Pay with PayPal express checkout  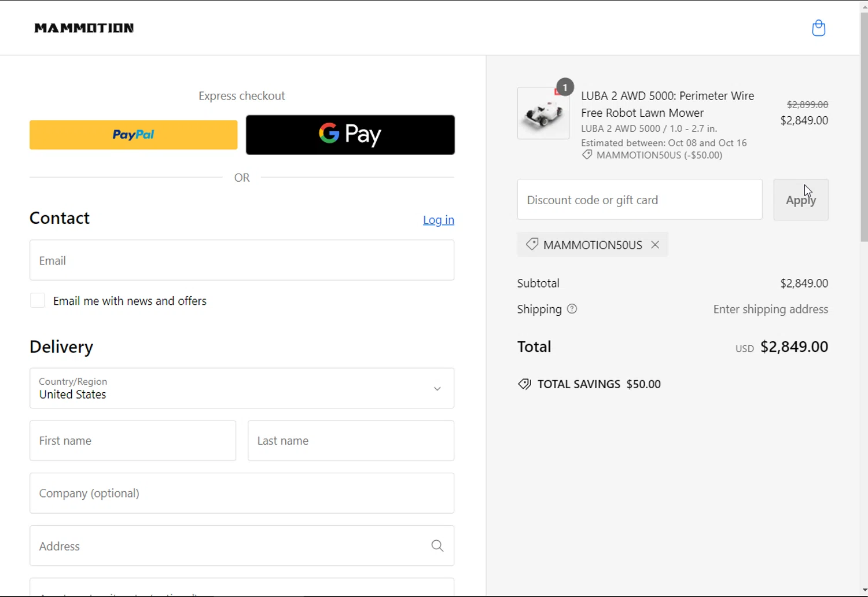point(134,135)
